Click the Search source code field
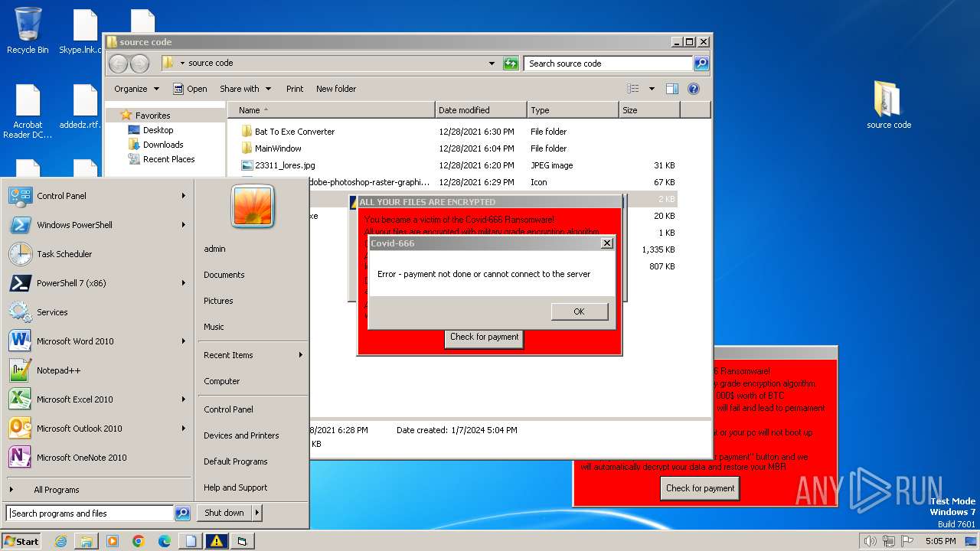 609,64
